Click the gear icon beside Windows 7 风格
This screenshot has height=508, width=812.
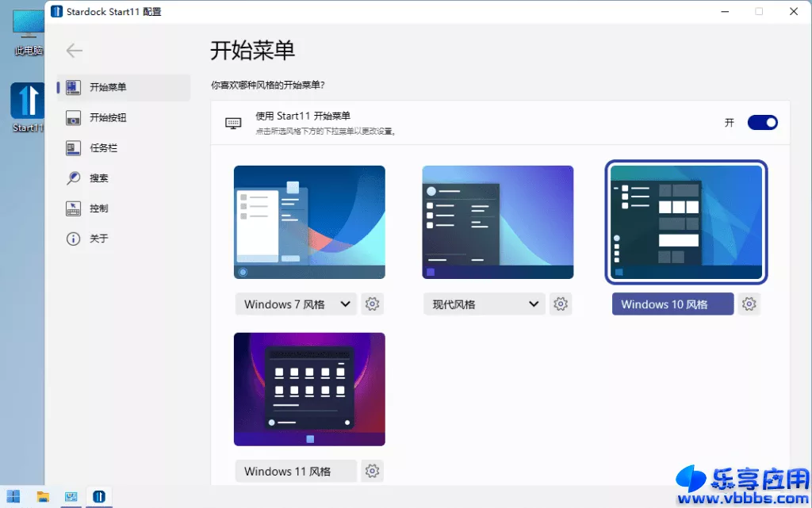click(x=372, y=304)
